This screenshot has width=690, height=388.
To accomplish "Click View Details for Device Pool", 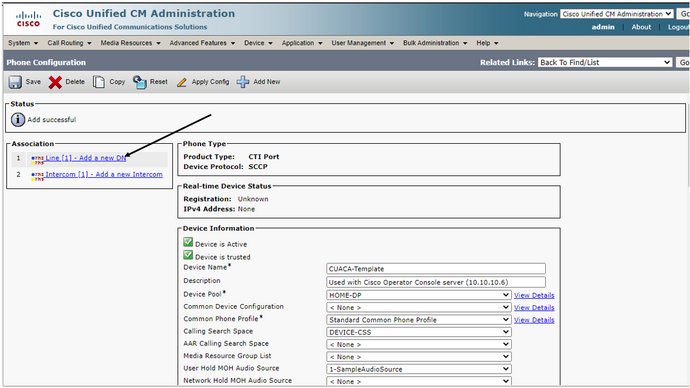I will 534,295.
